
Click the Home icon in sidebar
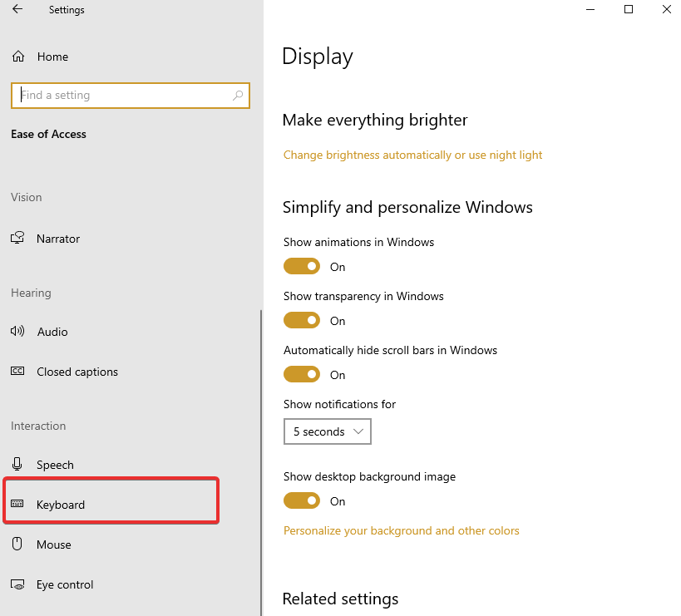[17, 56]
